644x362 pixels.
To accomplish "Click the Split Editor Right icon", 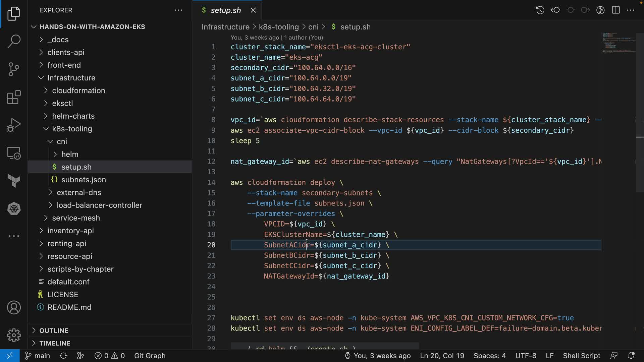I will (x=615, y=10).
